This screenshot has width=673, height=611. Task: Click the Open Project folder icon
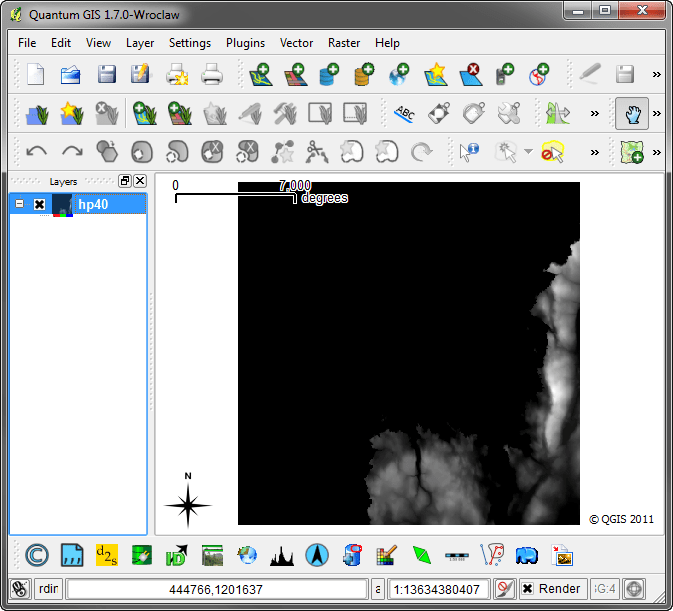(x=71, y=74)
